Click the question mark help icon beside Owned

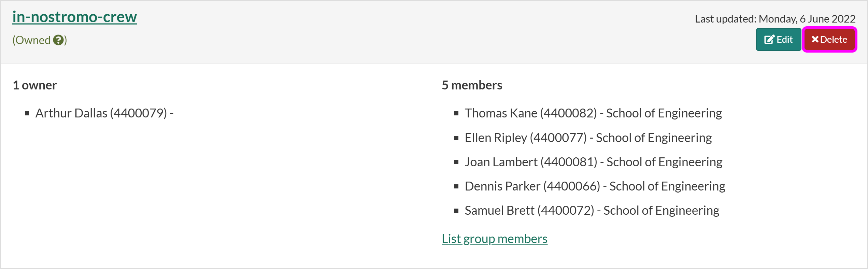coord(59,40)
